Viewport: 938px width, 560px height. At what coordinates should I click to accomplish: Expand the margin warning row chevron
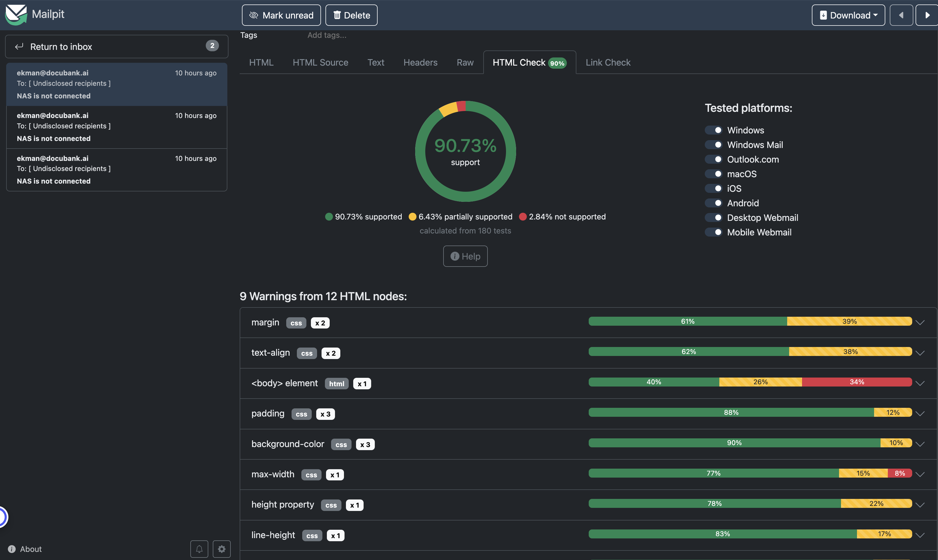coord(920,323)
